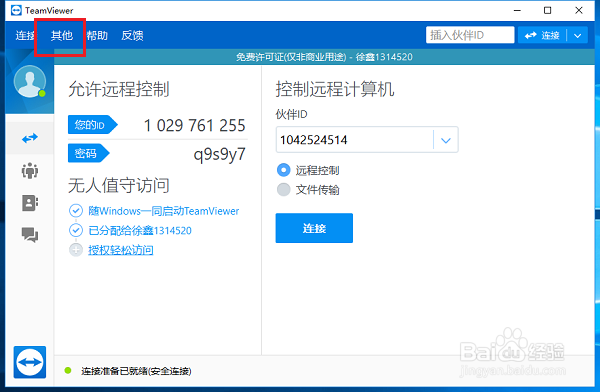Click the user profile avatar
This screenshot has height=392, width=600.
coord(30,81)
